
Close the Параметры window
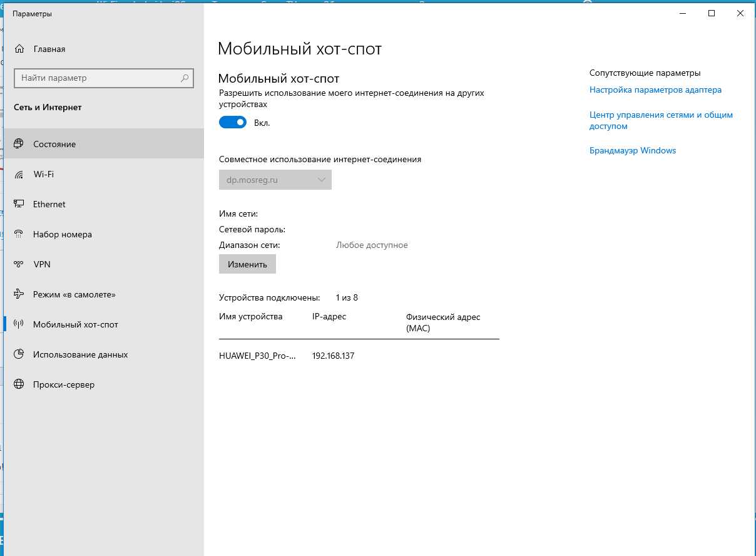click(740, 14)
